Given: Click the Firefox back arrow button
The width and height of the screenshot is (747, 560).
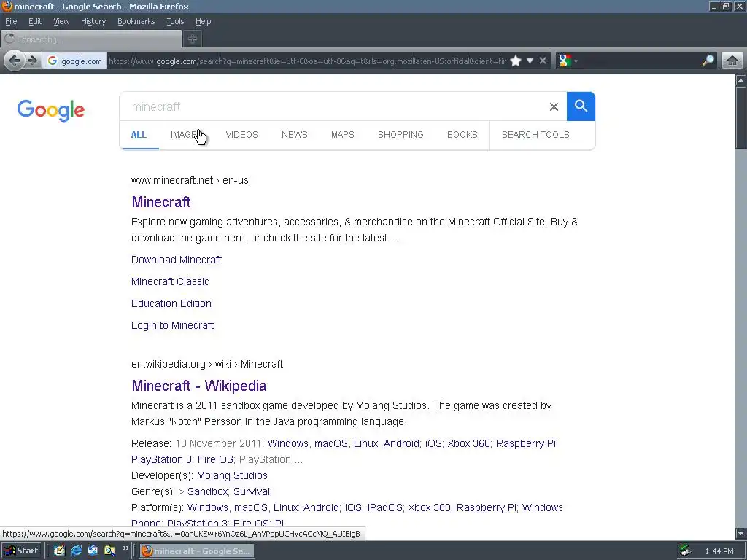Looking at the screenshot, I should click(x=15, y=61).
